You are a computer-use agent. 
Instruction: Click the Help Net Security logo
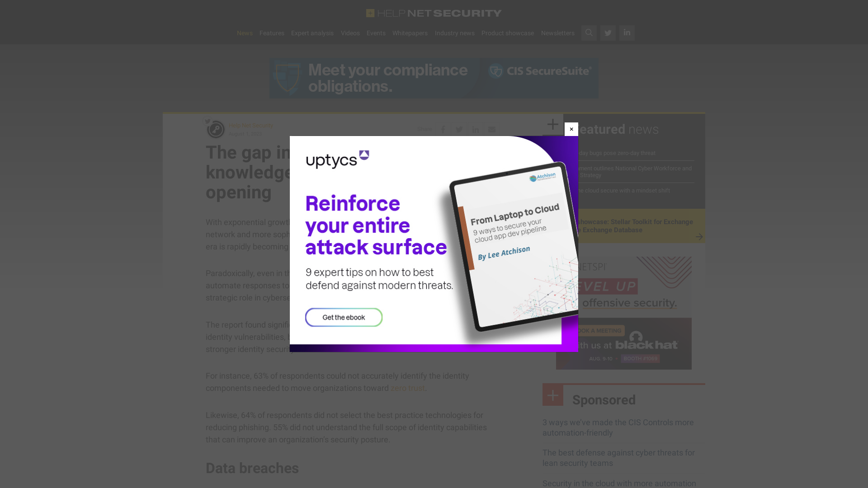434,13
